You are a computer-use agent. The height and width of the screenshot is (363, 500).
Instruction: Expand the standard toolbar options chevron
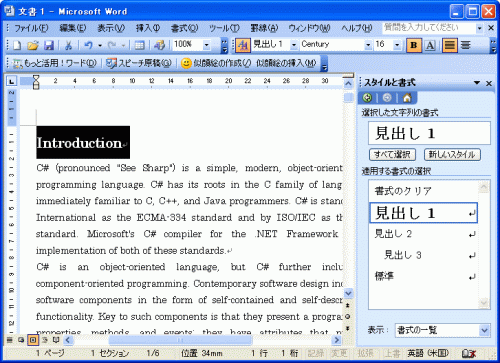click(225, 45)
